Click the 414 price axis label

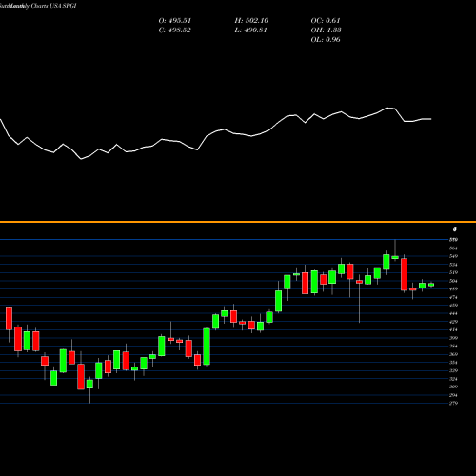coord(453,329)
